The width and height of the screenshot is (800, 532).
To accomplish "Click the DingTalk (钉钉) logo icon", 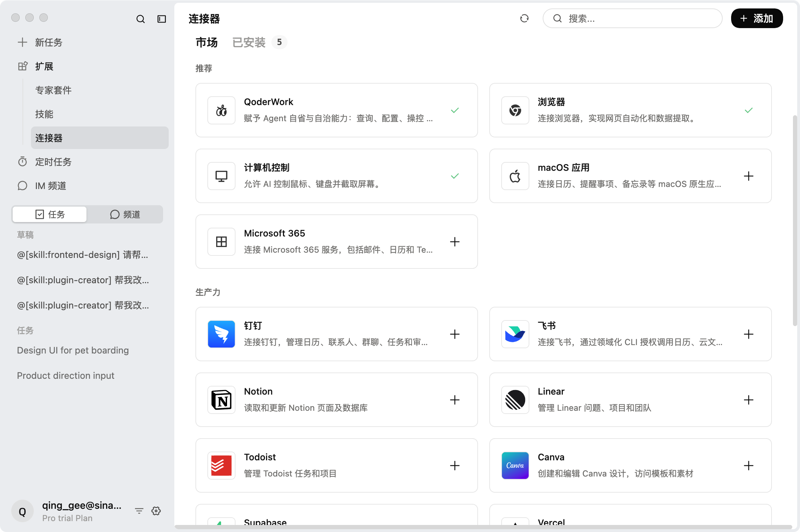I will tap(221, 334).
